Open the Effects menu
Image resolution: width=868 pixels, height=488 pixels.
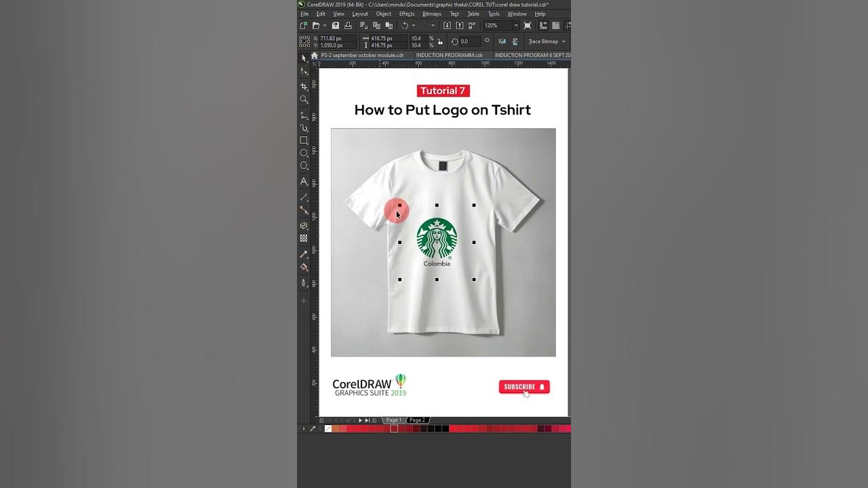tap(407, 14)
